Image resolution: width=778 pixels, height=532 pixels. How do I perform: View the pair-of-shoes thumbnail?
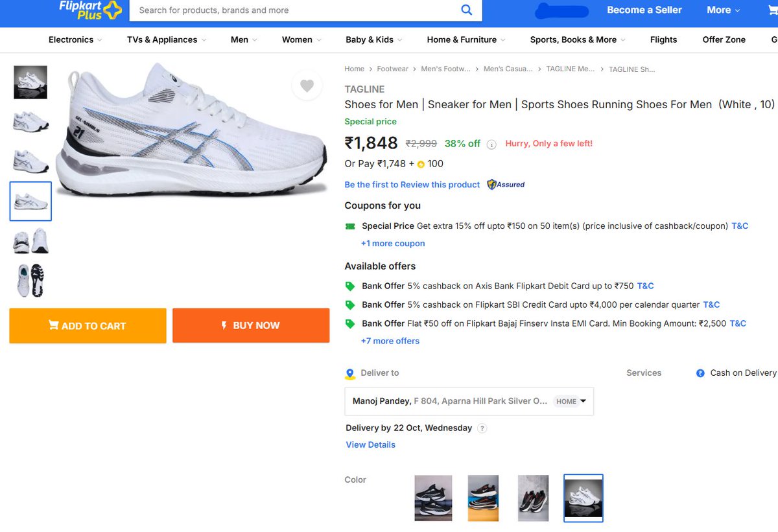(x=30, y=241)
